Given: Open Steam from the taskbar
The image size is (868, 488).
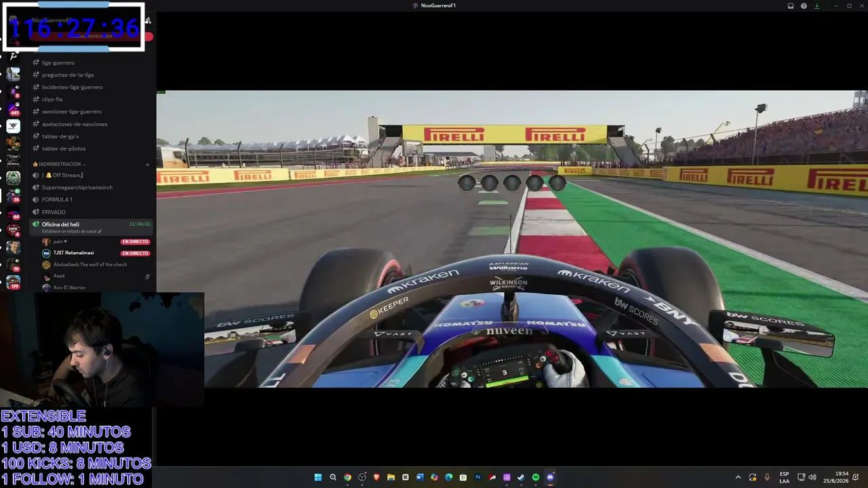Looking at the screenshot, I should click(x=521, y=477).
